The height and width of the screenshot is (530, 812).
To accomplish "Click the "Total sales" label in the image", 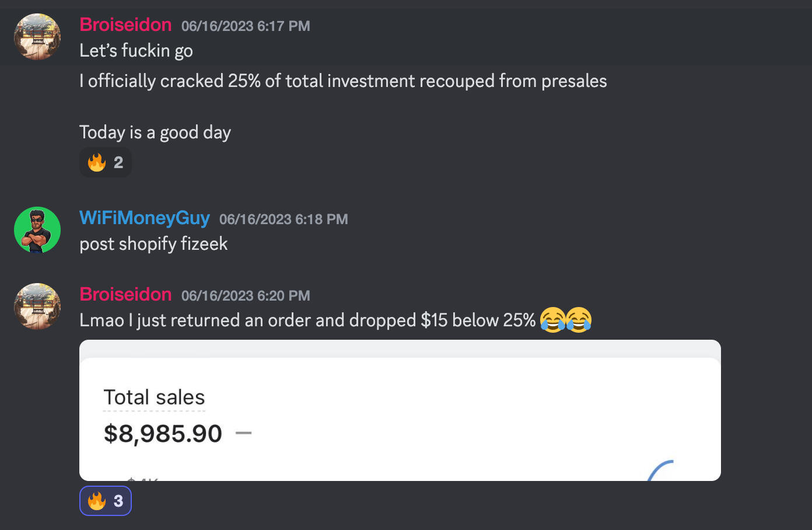I will click(154, 397).
